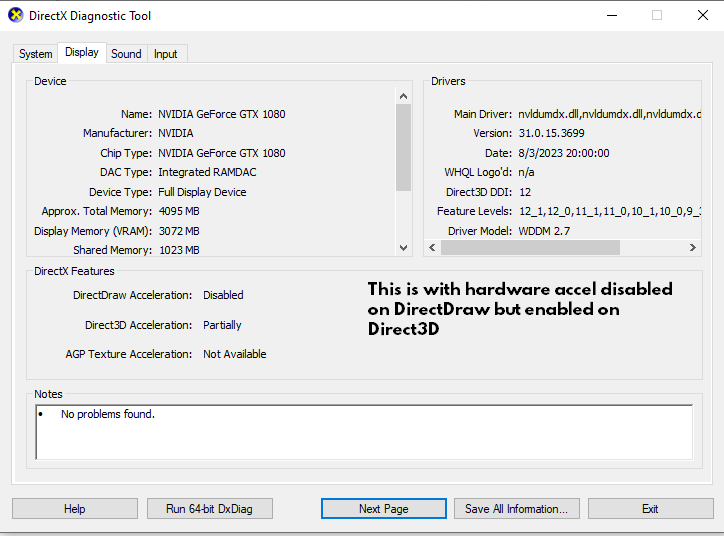Click Save All Information button
This screenshot has height=536, width=724.
(516, 509)
